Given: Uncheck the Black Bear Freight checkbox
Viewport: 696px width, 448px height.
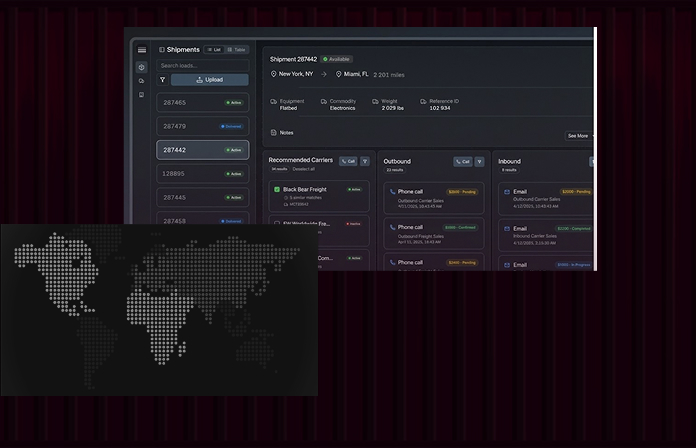Looking at the screenshot, I should (x=277, y=189).
